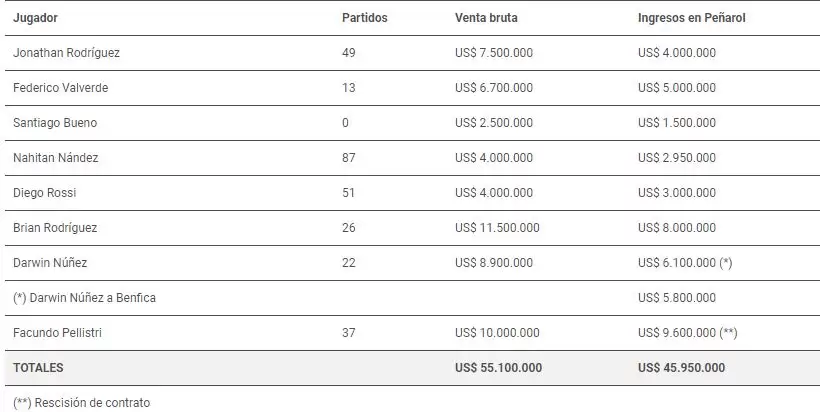820x412 pixels.
Task: Click the 87 matches cell for Nández
Action: click(x=348, y=158)
